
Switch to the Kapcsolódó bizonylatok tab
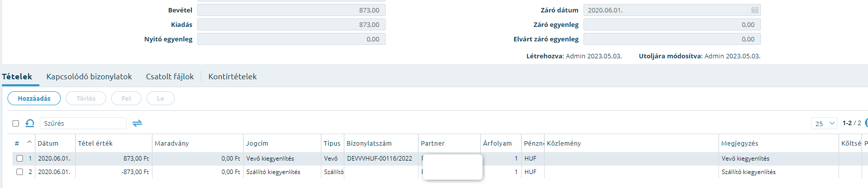pos(89,76)
